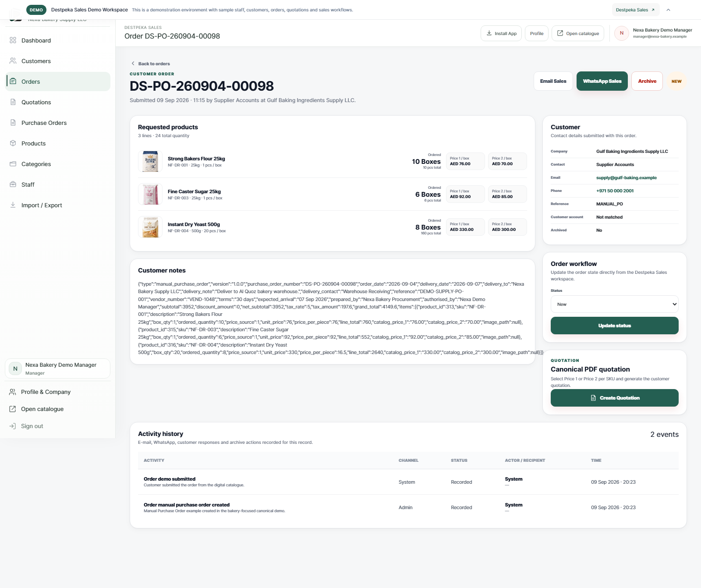Screen dimensions: 701x588
Task: Click the back chevron beside Back to orders
Action: [133, 64]
